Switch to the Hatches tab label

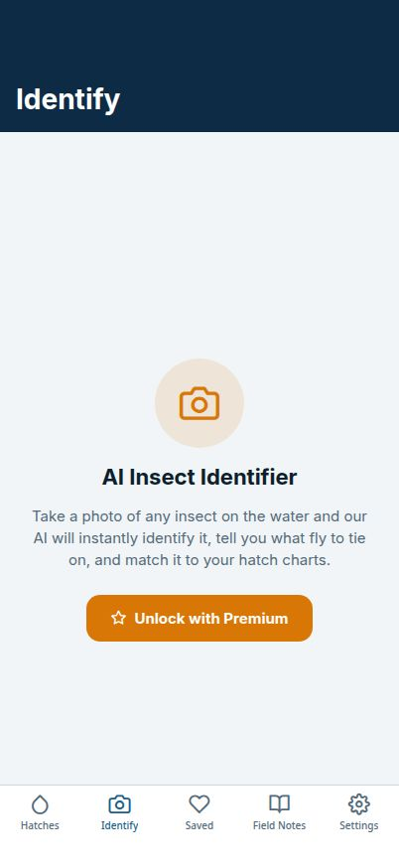[40, 825]
